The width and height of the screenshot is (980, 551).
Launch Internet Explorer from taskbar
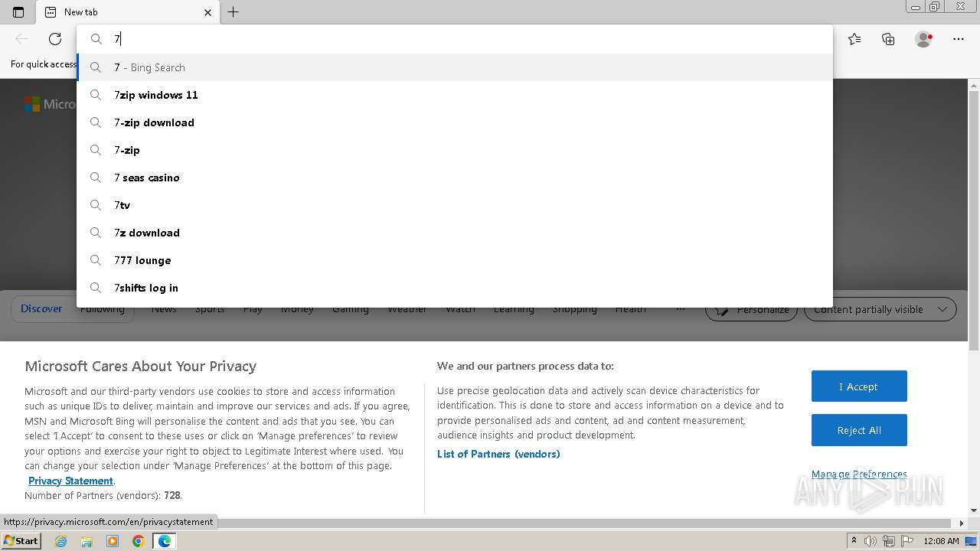pyautogui.click(x=61, y=541)
